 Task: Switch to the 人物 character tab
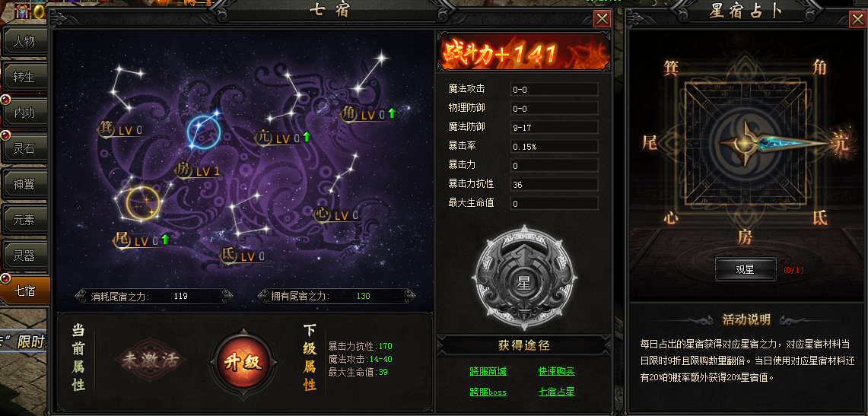coord(25,41)
